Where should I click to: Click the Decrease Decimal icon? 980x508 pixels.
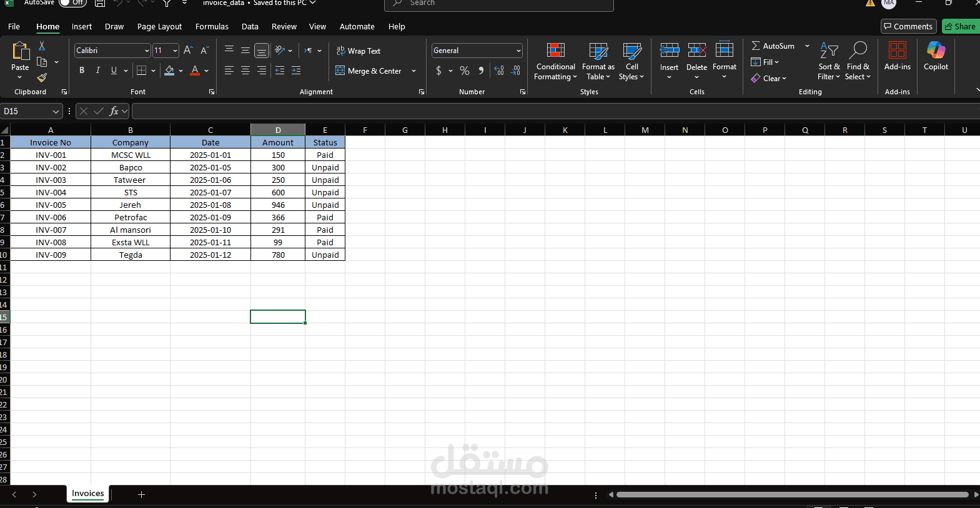pos(515,71)
